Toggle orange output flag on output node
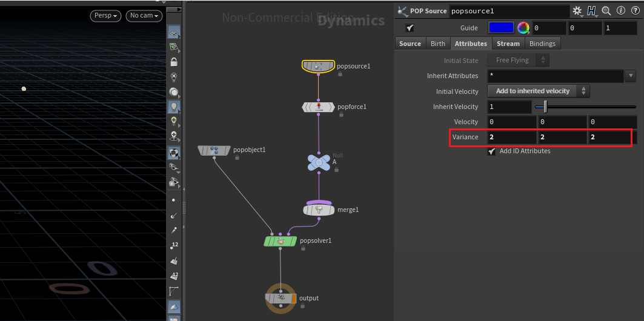644x321 pixels. pyautogui.click(x=293, y=299)
